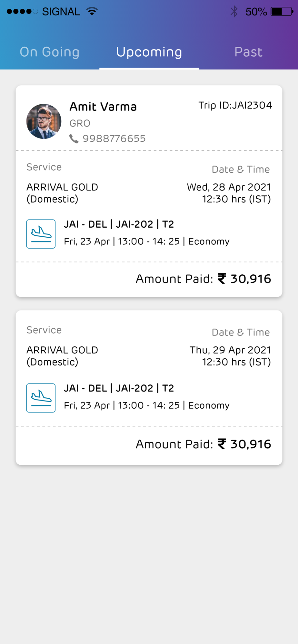Select the Thu, 29 Apr 2021 date

tap(230, 350)
